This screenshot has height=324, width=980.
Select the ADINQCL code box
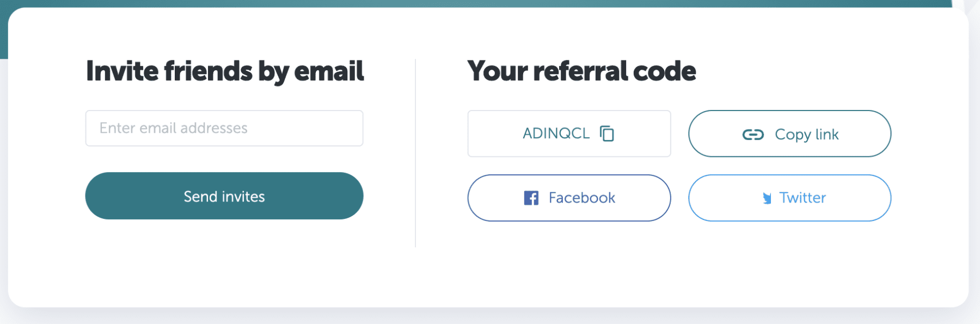[568, 133]
